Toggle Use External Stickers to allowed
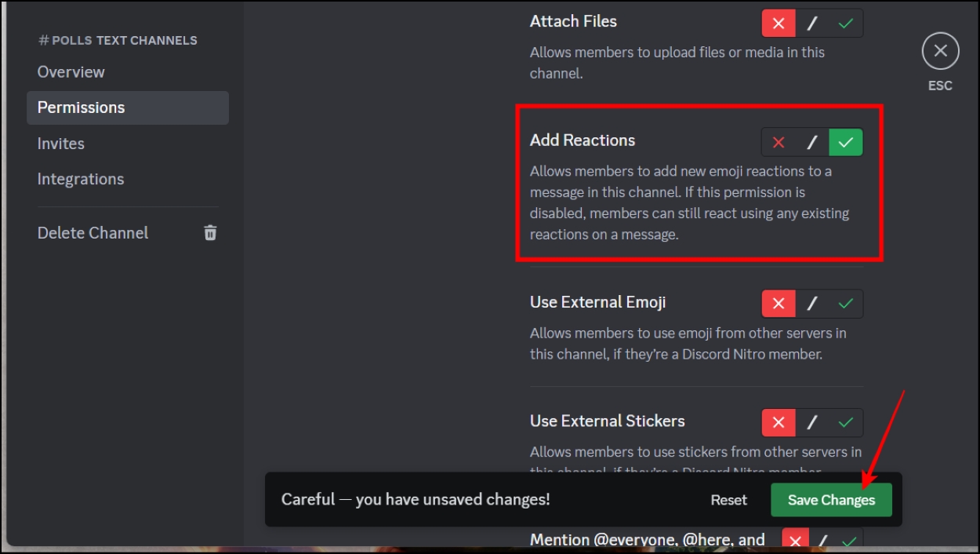 845,422
